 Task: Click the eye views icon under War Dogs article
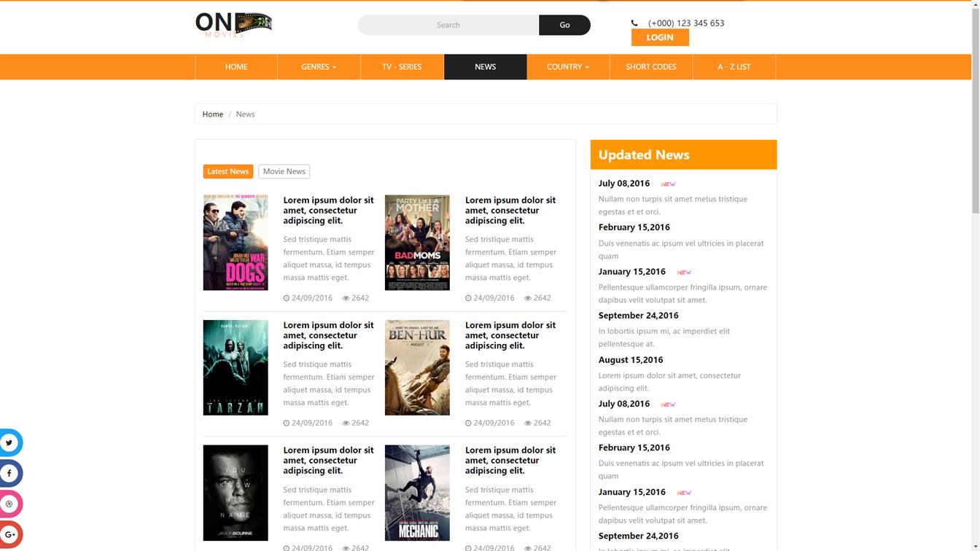346,298
